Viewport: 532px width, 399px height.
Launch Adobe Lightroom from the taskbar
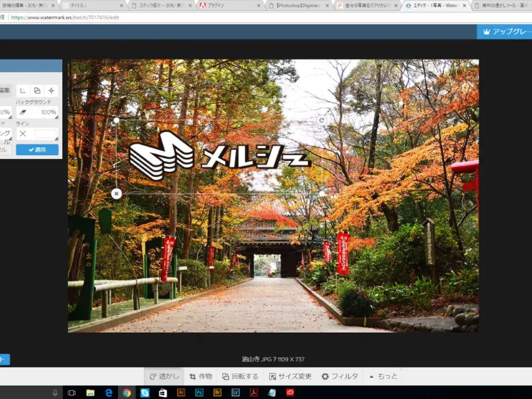click(x=236, y=393)
